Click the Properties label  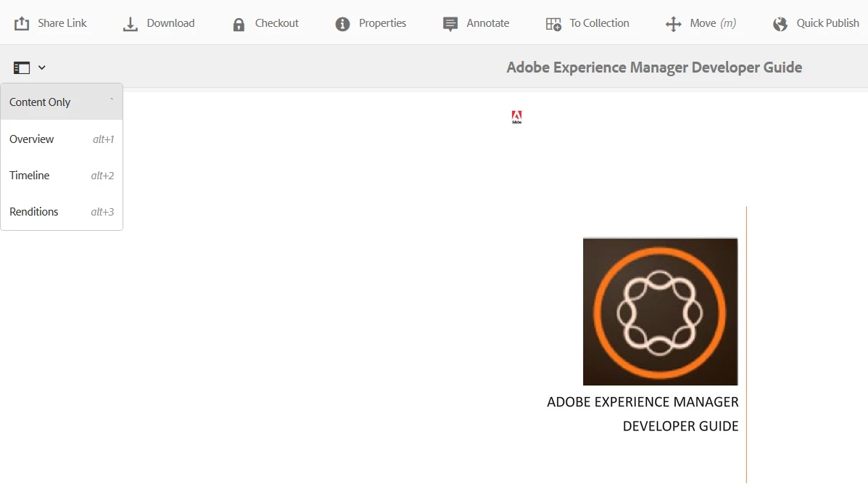(383, 23)
